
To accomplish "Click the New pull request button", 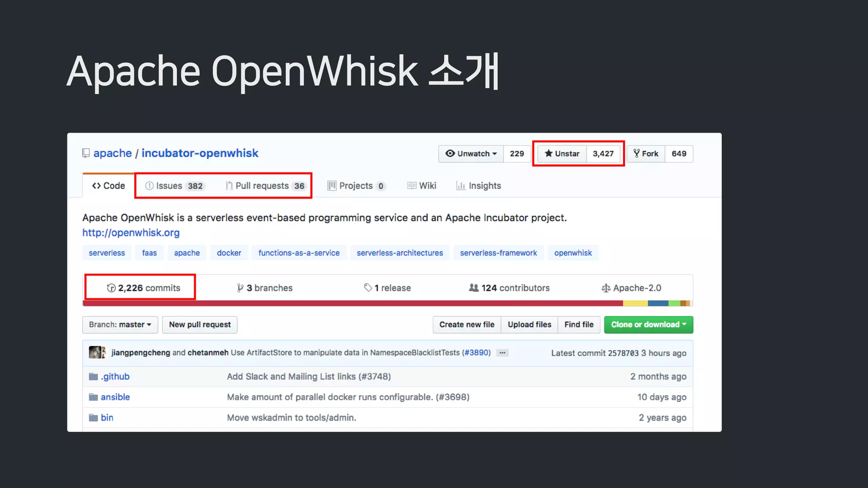I will 200,325.
